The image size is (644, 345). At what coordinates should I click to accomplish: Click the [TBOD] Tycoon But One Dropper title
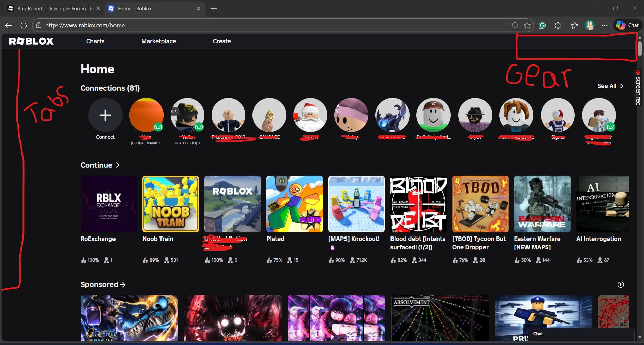tap(479, 243)
